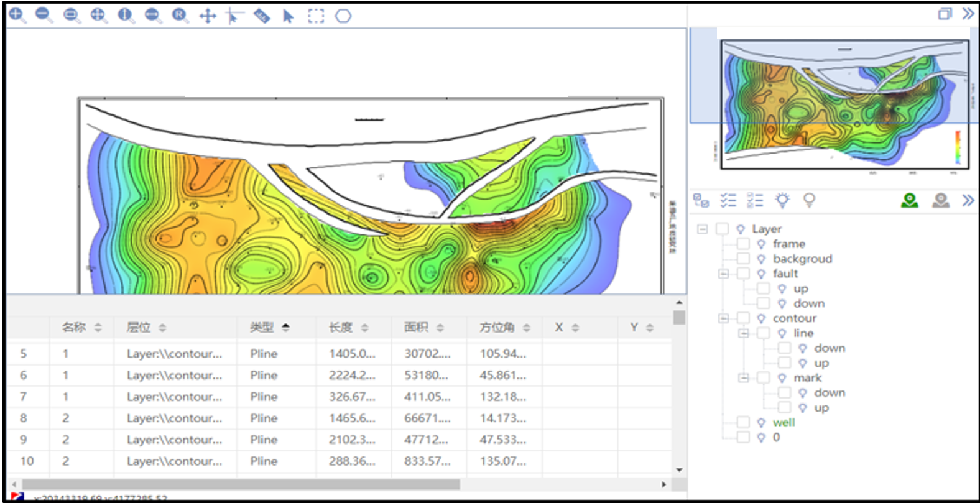980x503 pixels.
Task: Click the lit lightbulb show-all icon
Action: 782,200
